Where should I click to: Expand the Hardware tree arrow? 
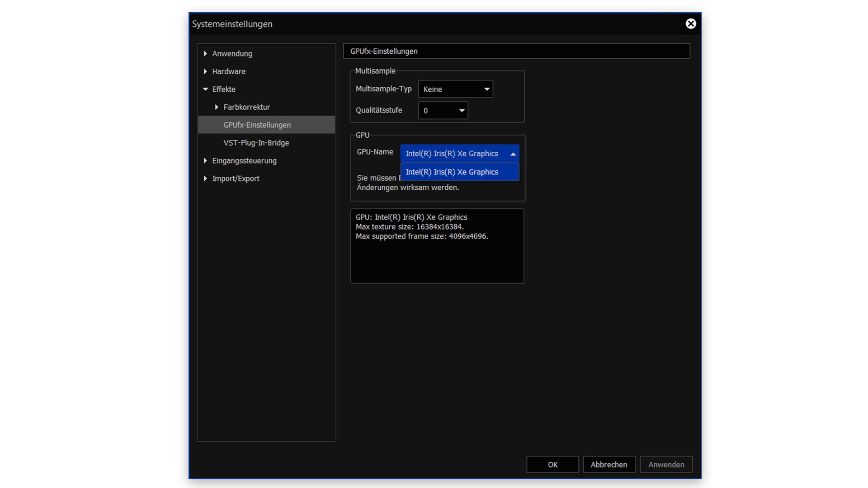(x=205, y=71)
